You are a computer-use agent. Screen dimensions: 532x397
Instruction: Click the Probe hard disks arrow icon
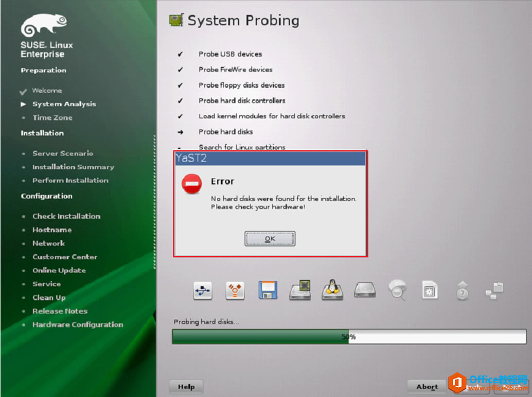(x=180, y=132)
